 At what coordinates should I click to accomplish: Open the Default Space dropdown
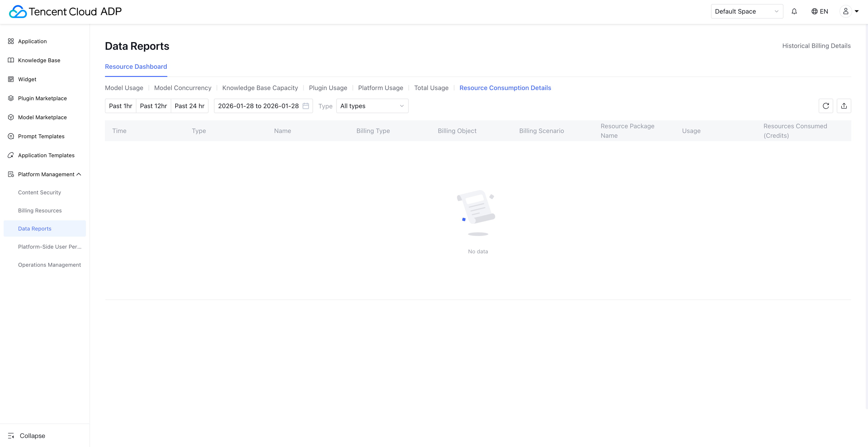[746, 12]
